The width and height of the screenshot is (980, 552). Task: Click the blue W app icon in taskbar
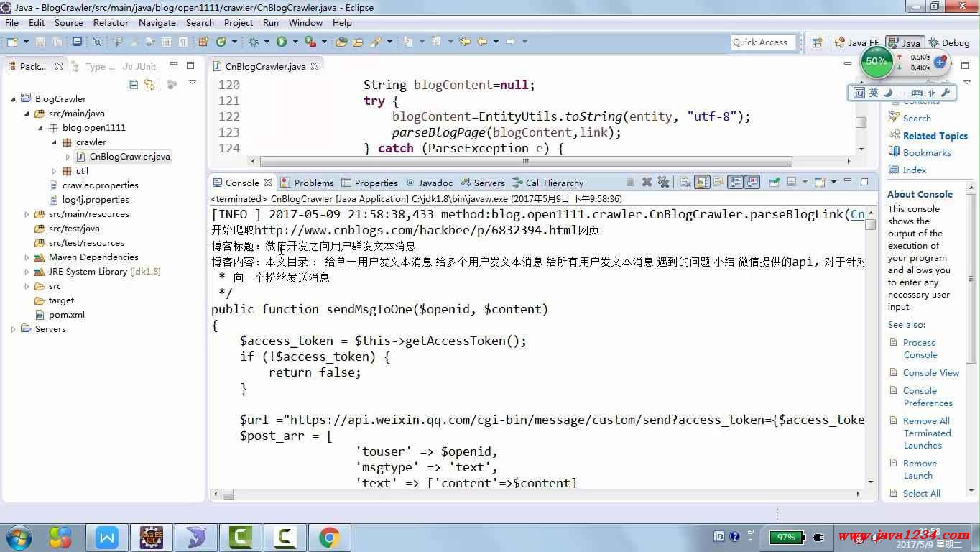(x=107, y=538)
